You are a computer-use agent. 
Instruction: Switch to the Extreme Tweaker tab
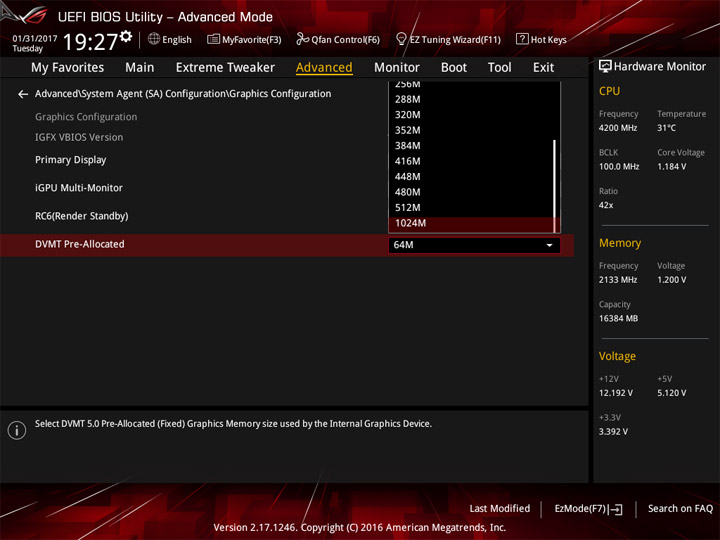click(225, 68)
